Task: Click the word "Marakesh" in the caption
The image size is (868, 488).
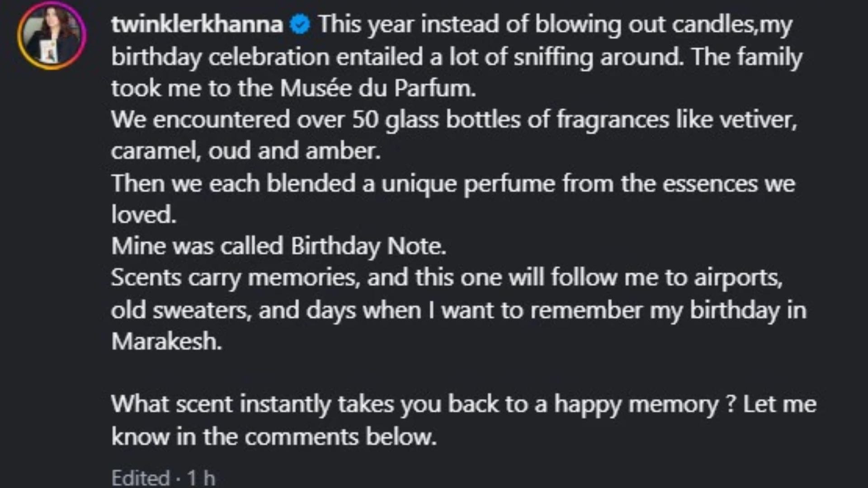Action: 166,341
